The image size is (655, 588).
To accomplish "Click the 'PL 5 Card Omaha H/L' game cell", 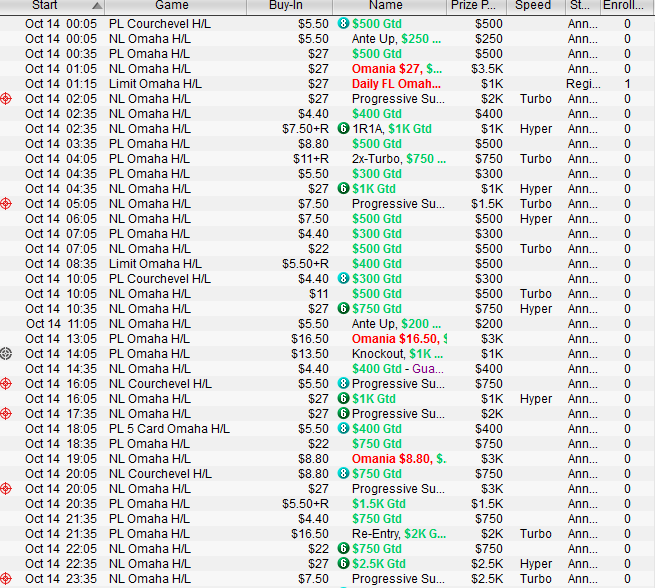I will pyautogui.click(x=169, y=428).
